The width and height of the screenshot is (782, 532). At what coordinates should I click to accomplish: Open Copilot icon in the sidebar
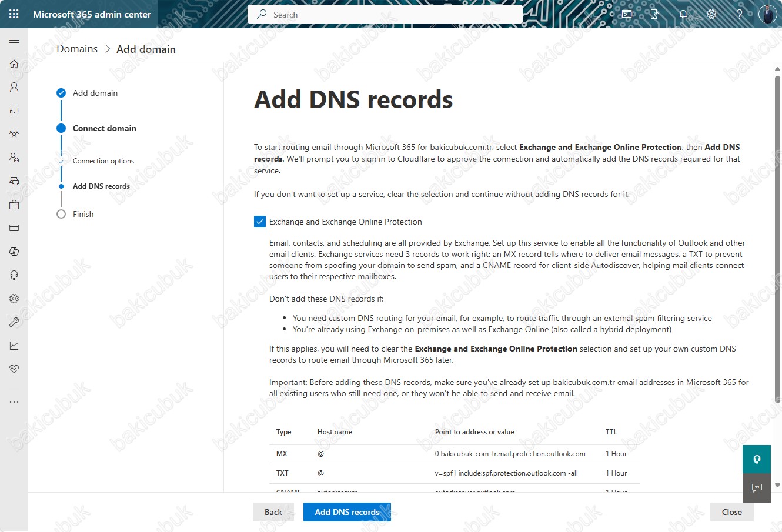pos(14,252)
